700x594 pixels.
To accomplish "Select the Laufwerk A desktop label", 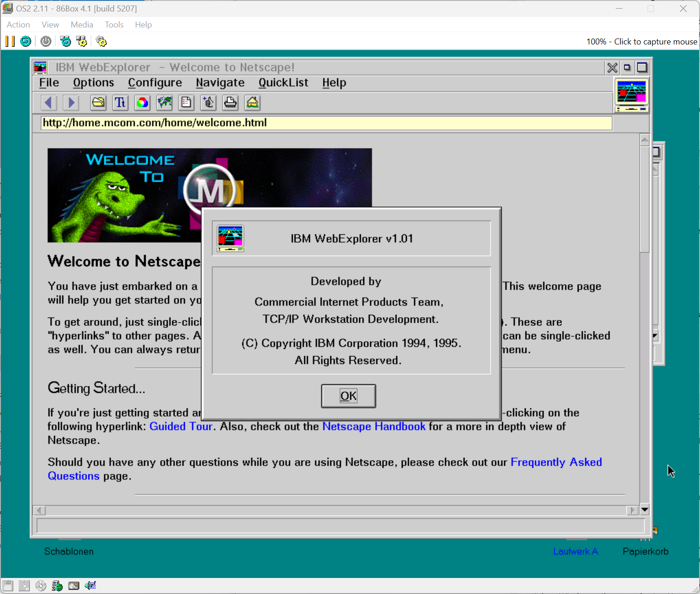I will pyautogui.click(x=575, y=551).
